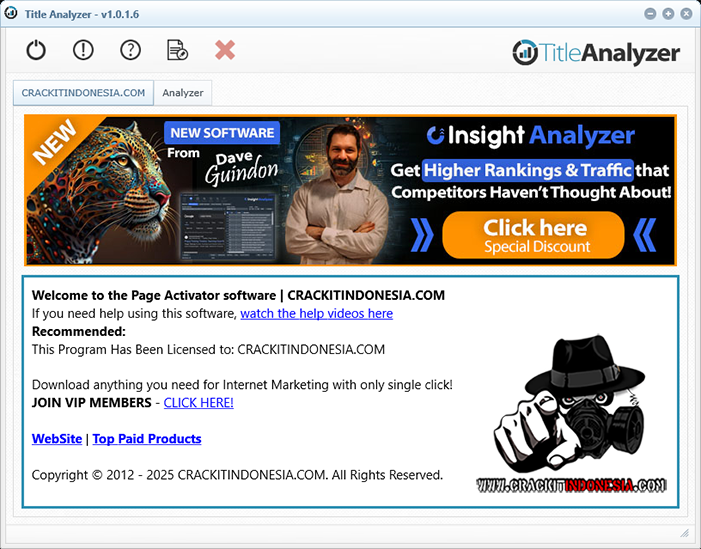The image size is (701, 549).
Task: Click the Title Analyzer title bar app icon
Action: [12, 14]
